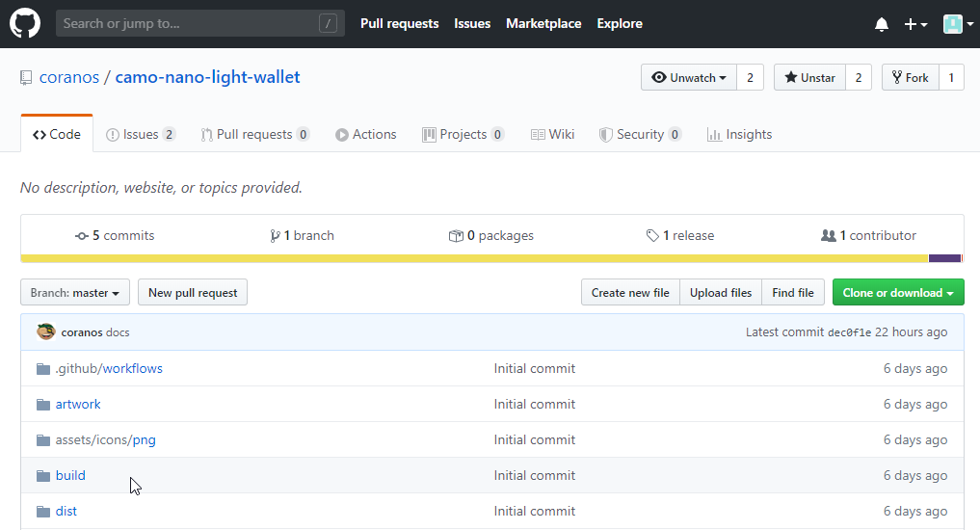
Task: Click the slash shortcut key icon
Action: click(x=329, y=24)
